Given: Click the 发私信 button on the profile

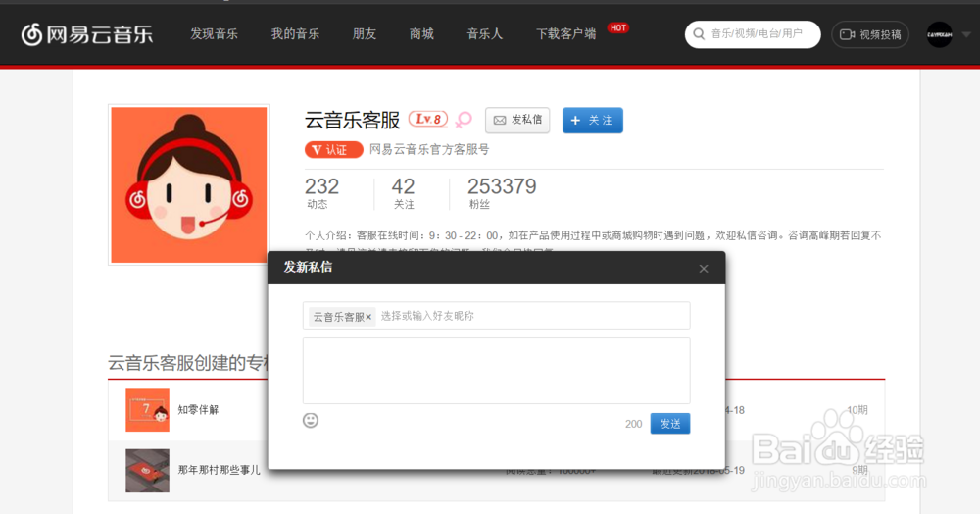Looking at the screenshot, I should 517,120.
